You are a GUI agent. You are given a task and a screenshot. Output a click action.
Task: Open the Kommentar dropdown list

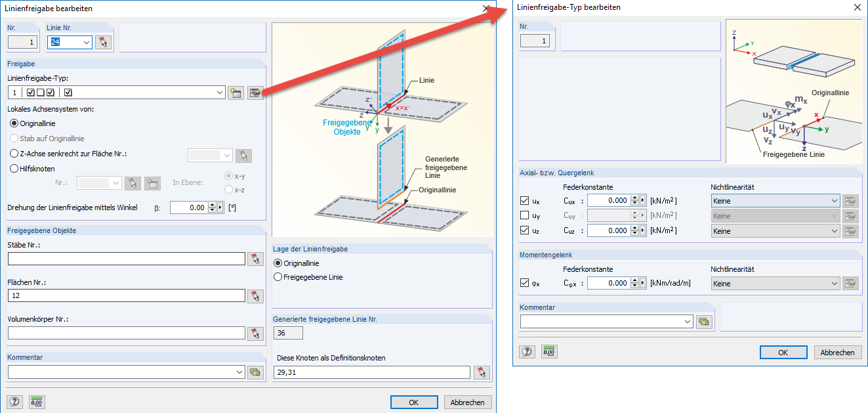240,372
